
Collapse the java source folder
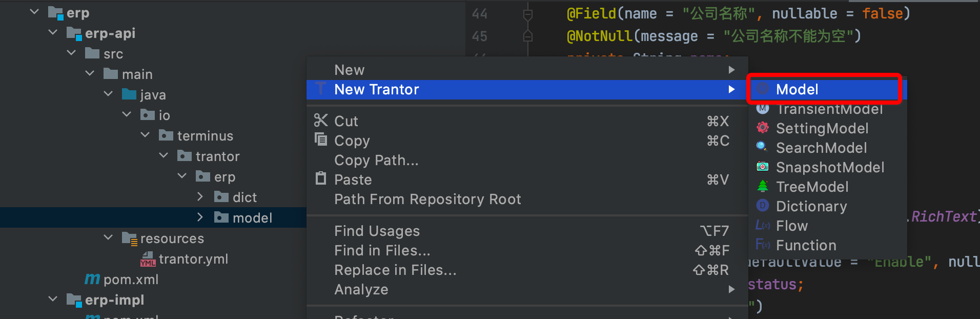point(108,94)
